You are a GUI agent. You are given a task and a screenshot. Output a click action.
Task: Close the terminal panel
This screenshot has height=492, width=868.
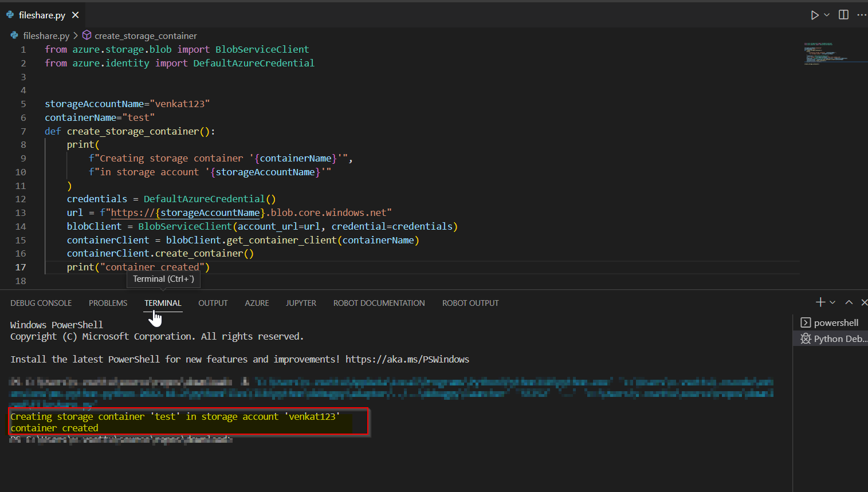click(x=863, y=302)
